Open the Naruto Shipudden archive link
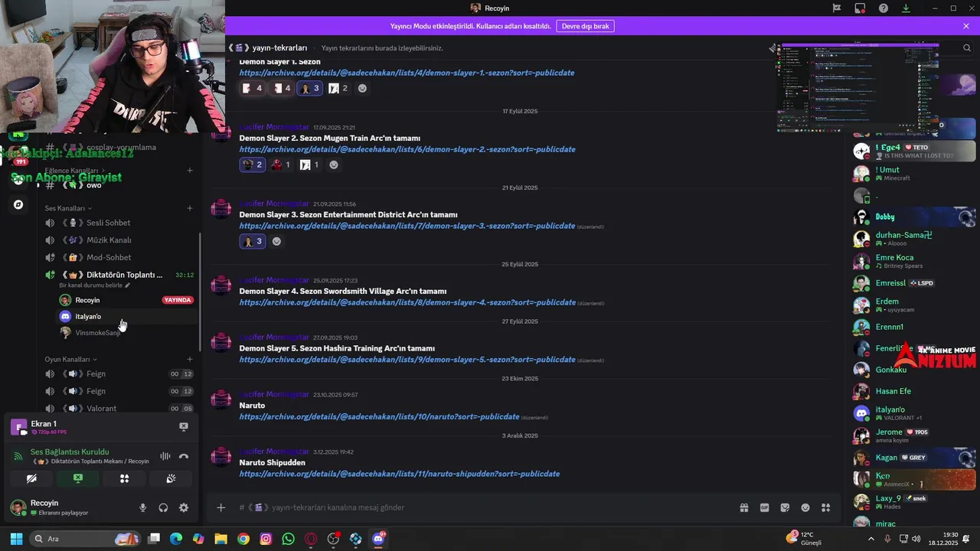 [399, 474]
